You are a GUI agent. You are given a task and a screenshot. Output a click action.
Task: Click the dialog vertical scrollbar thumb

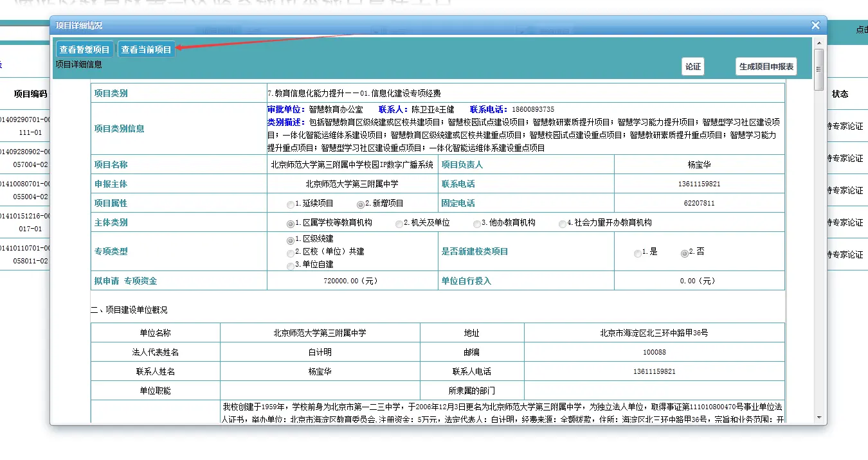819,69
